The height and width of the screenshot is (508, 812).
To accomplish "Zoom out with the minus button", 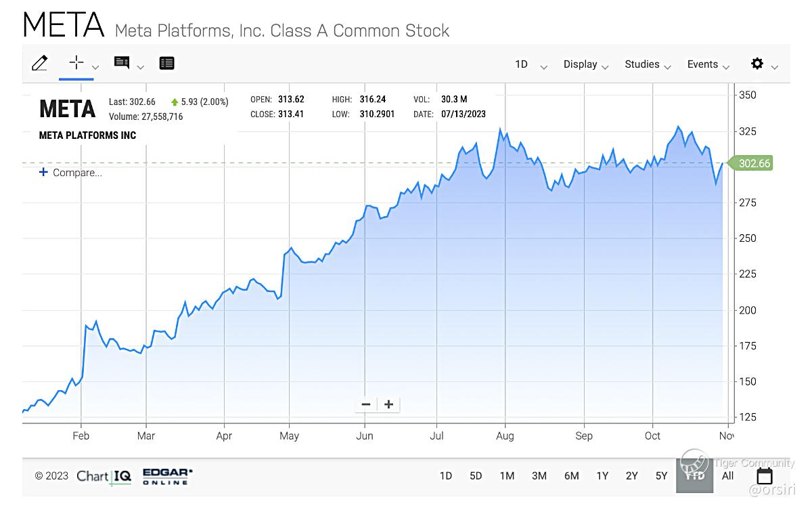I will coord(366,404).
